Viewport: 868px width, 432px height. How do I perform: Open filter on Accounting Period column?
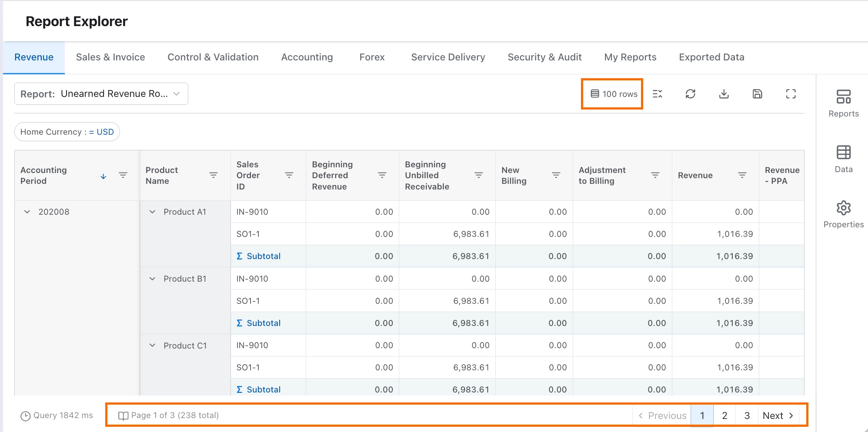click(123, 175)
